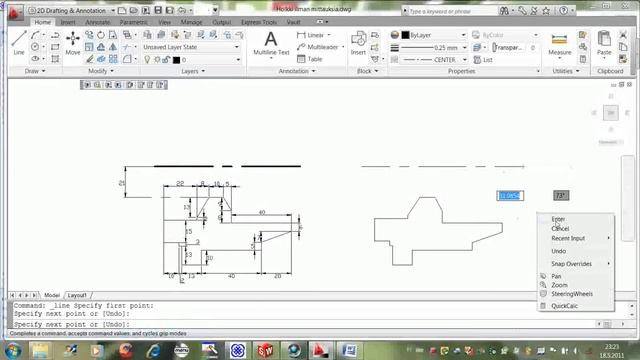This screenshot has width=640, height=360.
Task: Toggle layer freeze sun icon
Action: coord(157,60)
